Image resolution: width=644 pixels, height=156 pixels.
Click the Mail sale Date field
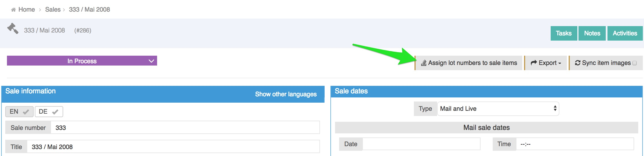tap(421, 144)
